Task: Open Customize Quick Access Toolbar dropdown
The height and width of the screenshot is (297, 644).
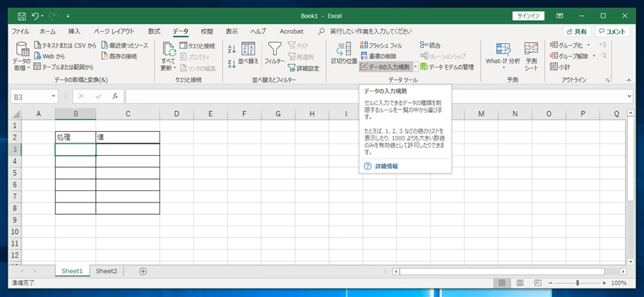Action: (67, 16)
